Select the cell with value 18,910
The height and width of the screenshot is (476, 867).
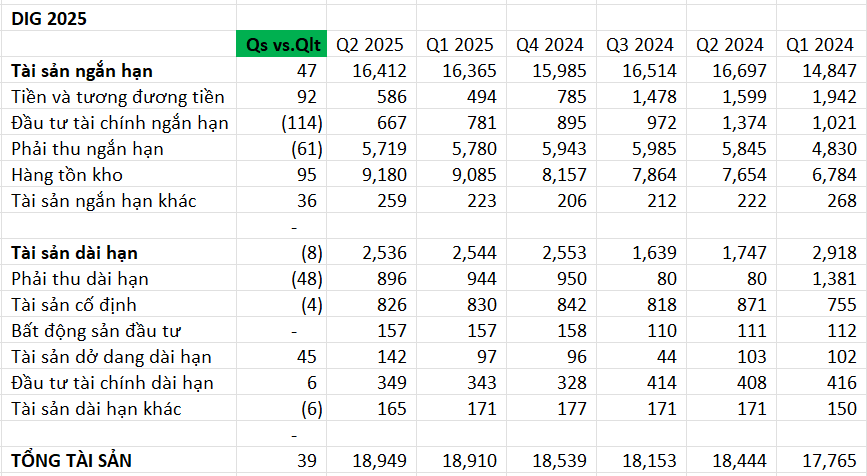coord(461,461)
